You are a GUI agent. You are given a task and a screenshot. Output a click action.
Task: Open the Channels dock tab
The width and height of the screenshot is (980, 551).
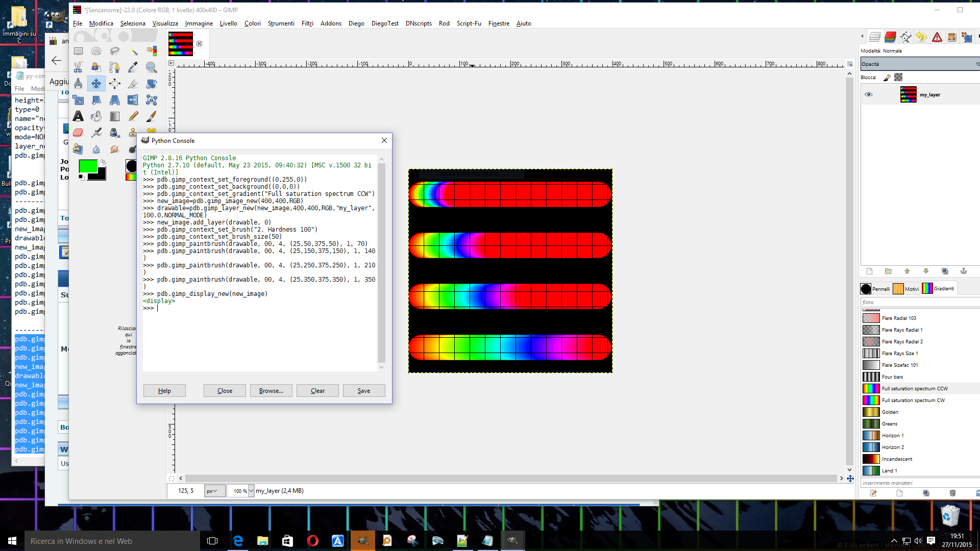pos(890,37)
